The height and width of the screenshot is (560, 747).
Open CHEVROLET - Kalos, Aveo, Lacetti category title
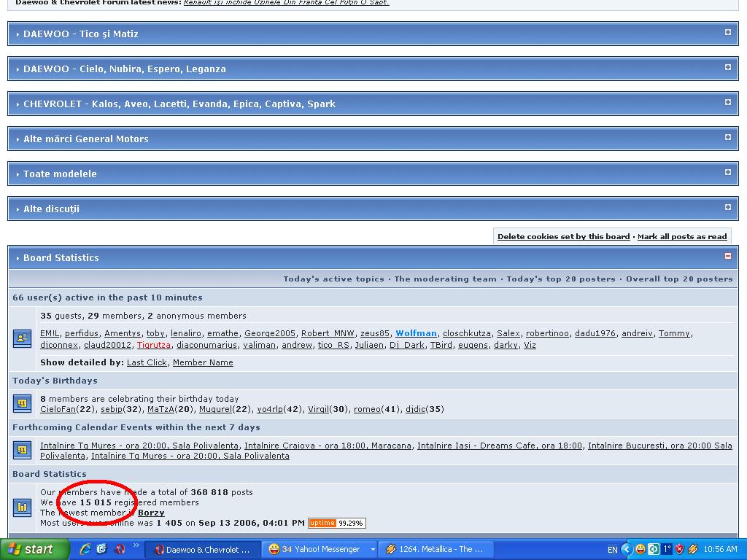click(179, 104)
